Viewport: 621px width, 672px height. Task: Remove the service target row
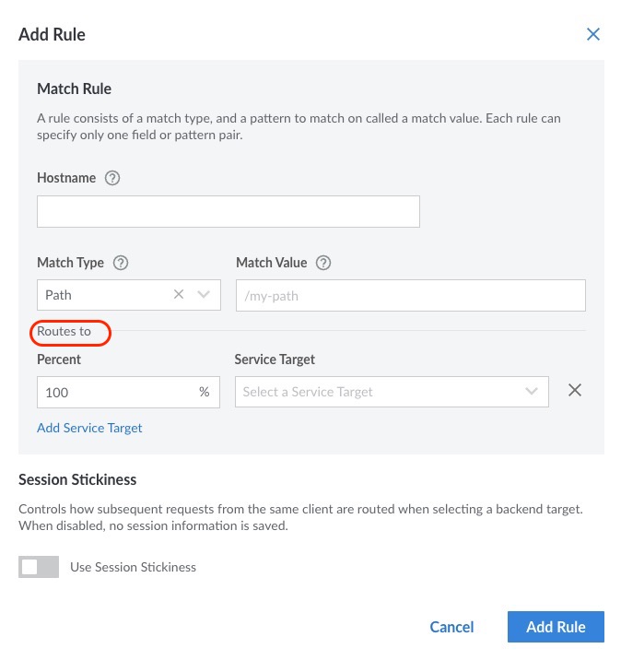point(575,390)
